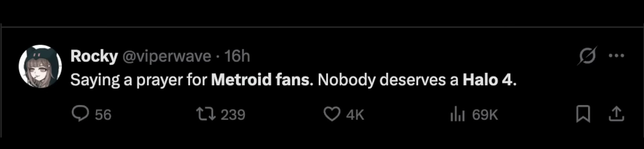Click the 16h timestamp
The width and height of the screenshot is (644, 149).
pos(237,56)
